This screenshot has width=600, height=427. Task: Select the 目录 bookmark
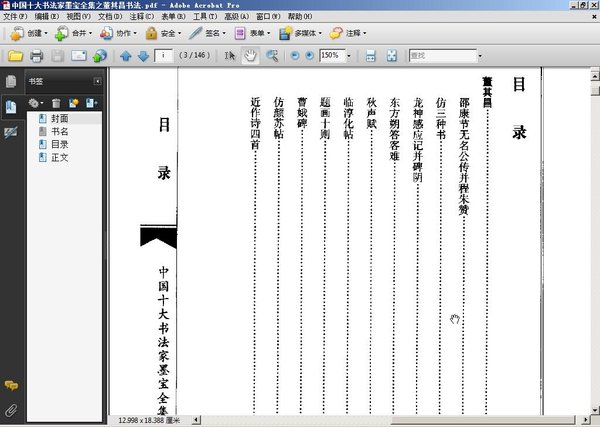tap(60, 144)
